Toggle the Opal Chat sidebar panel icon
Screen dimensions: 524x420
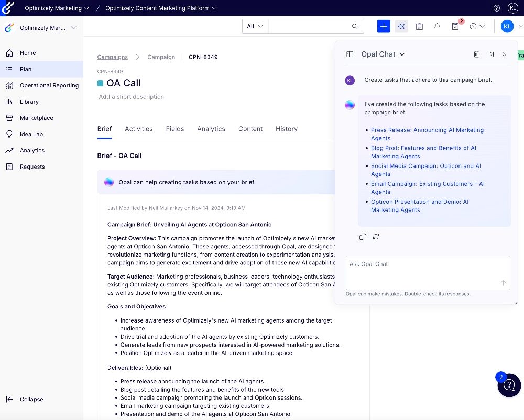point(350,54)
